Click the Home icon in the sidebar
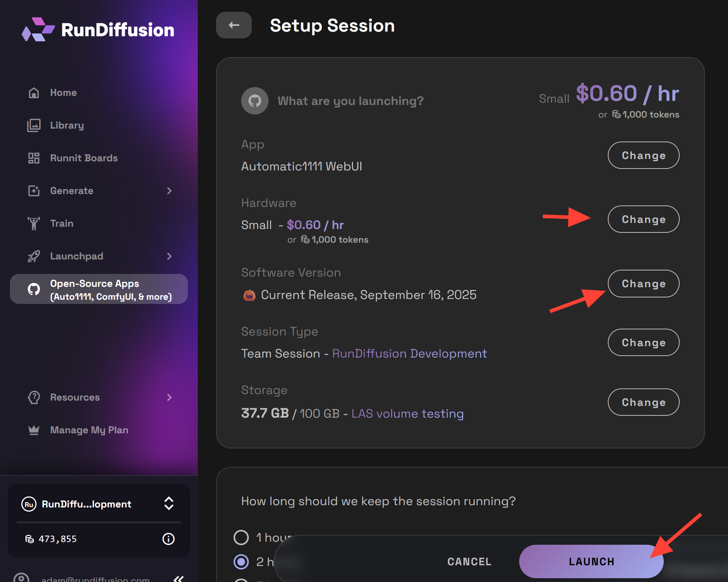The image size is (728, 582). (x=33, y=92)
